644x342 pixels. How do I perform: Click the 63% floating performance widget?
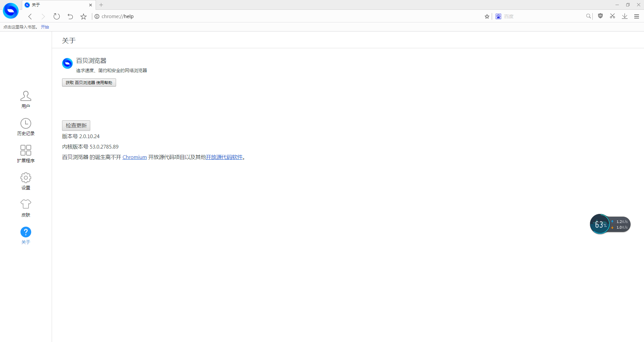(600, 224)
